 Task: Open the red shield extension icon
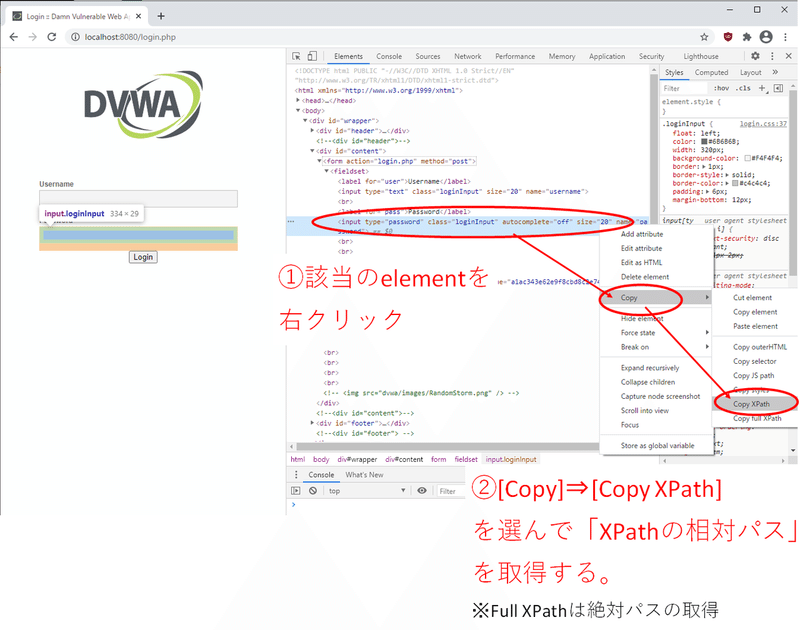(728, 37)
